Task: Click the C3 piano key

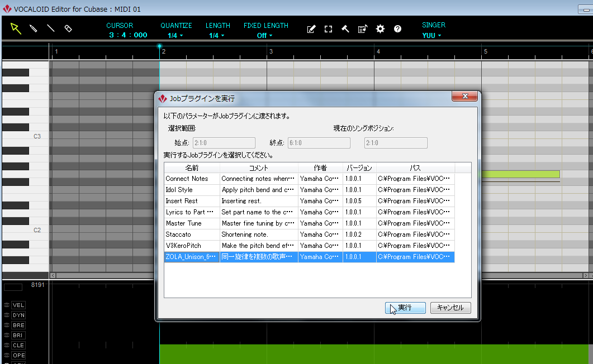Action: (26, 136)
